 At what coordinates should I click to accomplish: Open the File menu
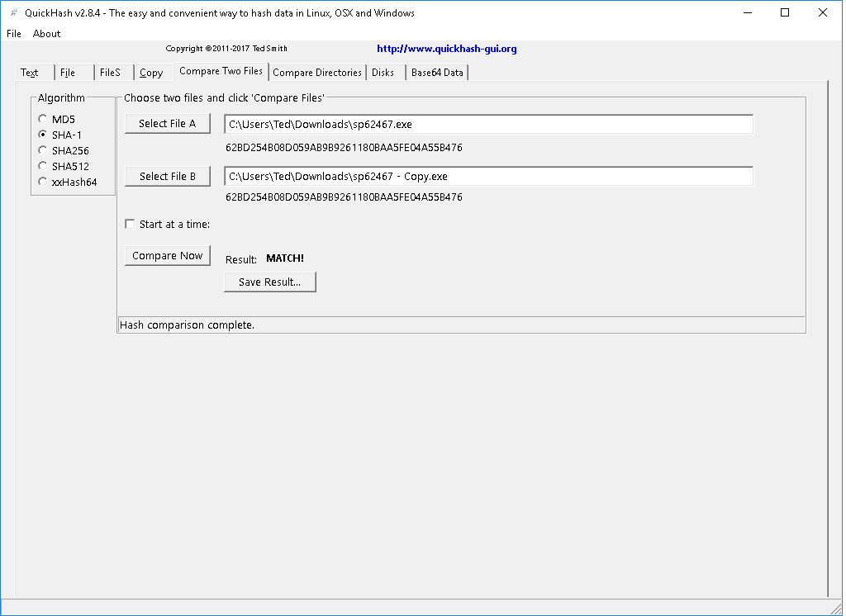coord(13,34)
